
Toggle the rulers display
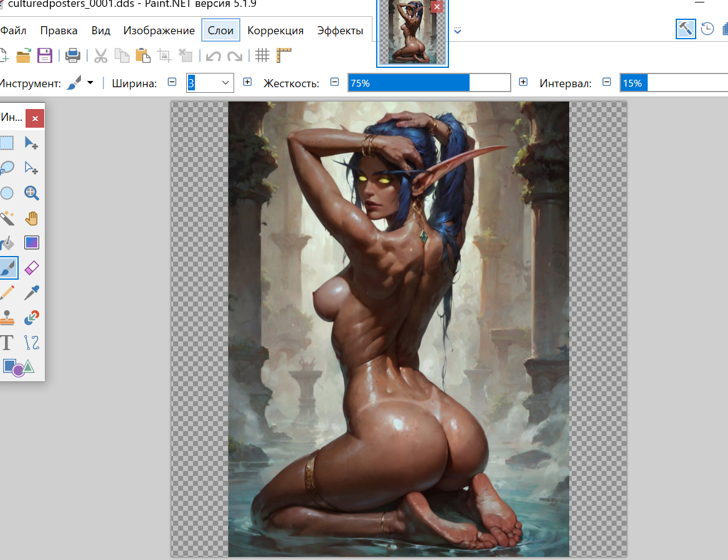(x=284, y=55)
